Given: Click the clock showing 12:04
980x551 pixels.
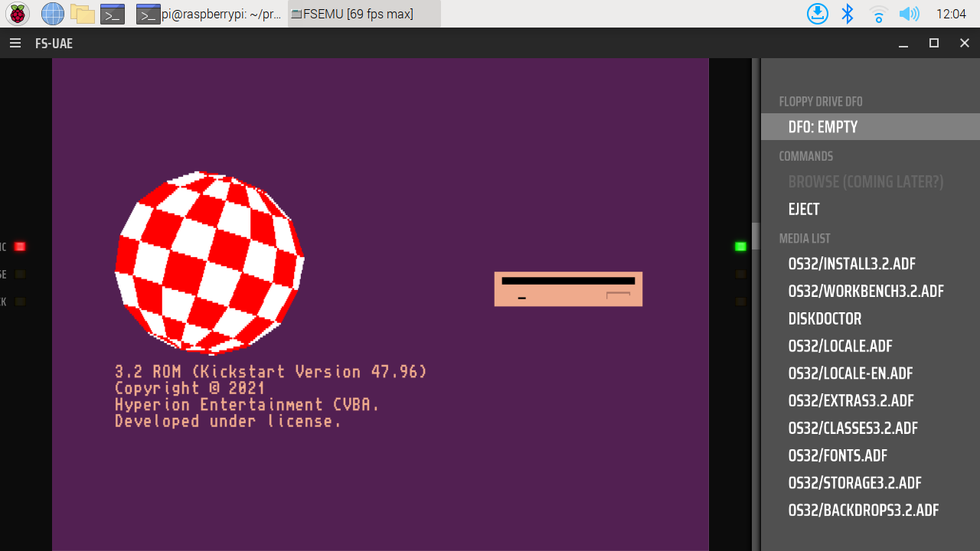Looking at the screenshot, I should click(951, 14).
